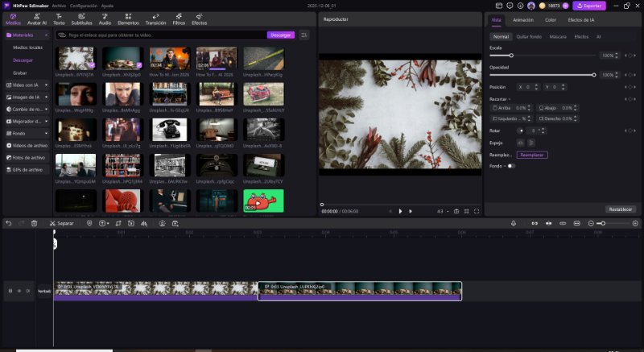The height and width of the screenshot is (352, 644).
Task: Toggle the track lock icon
Action: 10,291
